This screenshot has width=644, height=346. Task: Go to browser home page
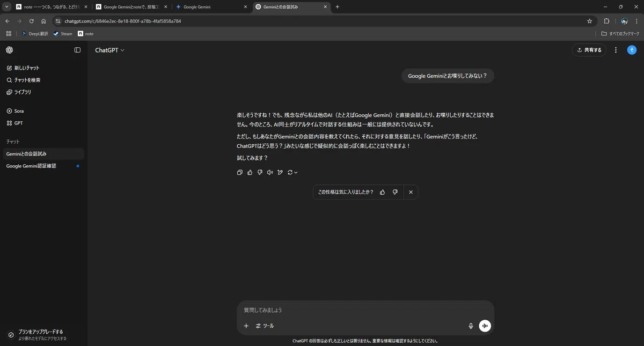click(x=43, y=21)
